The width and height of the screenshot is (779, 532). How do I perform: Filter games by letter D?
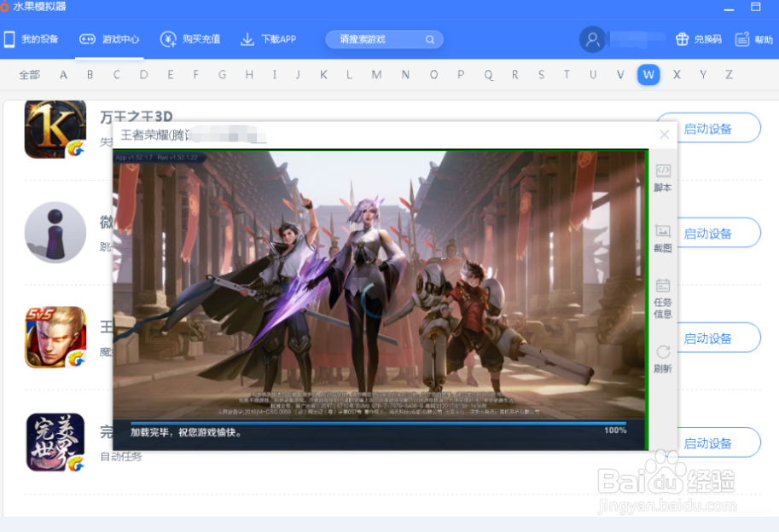tap(143, 75)
